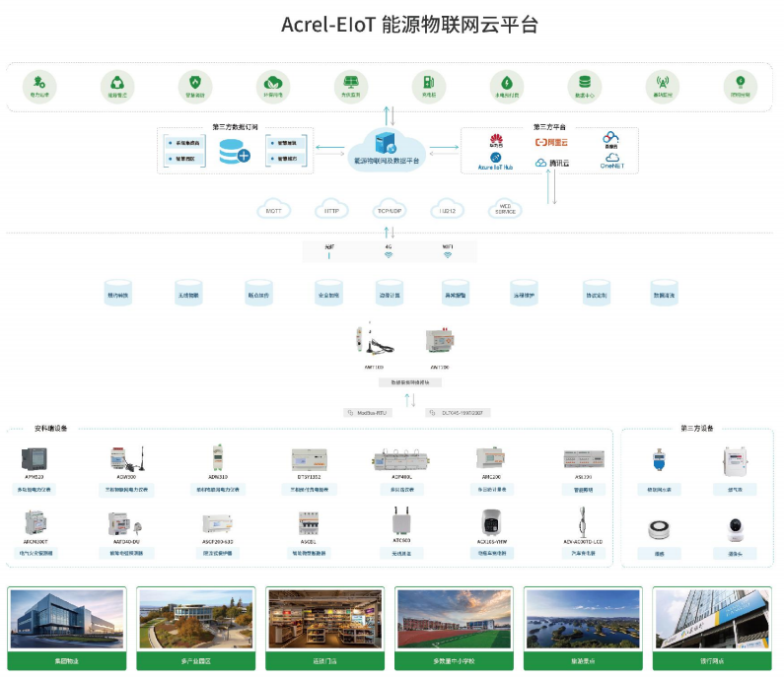784x678 pixels.
Task: Click the Alibaba Cloud (阿里云) logo
Action: 552,142
